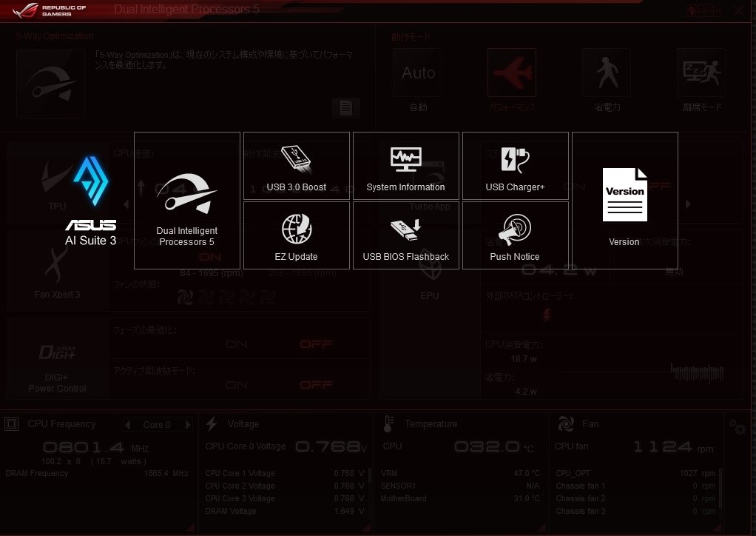Select the Away mode icon

pyautogui.click(x=701, y=73)
